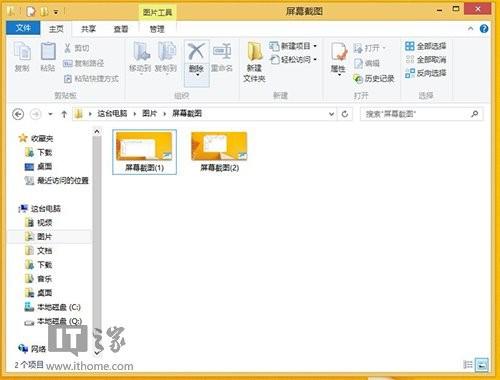Expand the New item (新建项目) dropdown
The image size is (500, 380).
click(315, 46)
